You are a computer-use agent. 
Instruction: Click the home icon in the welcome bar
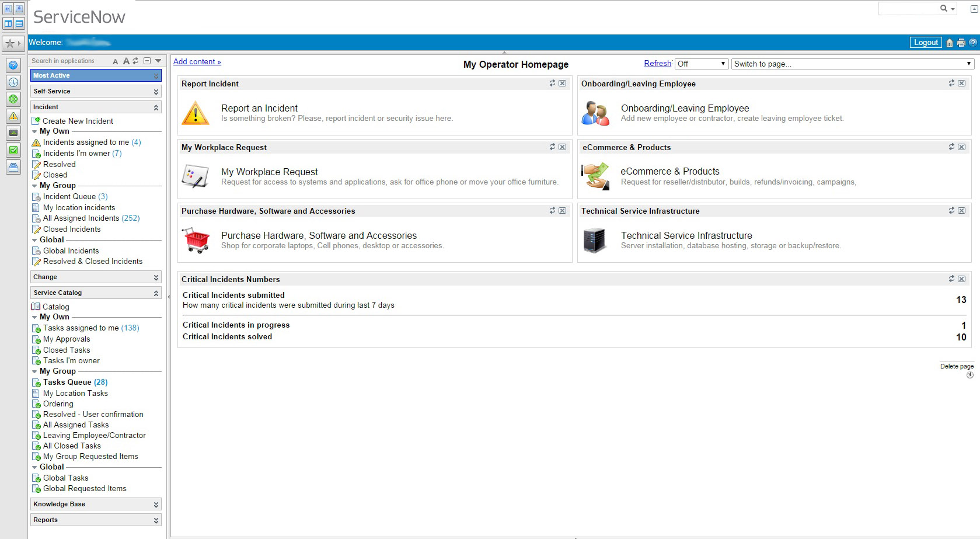pyautogui.click(x=950, y=43)
